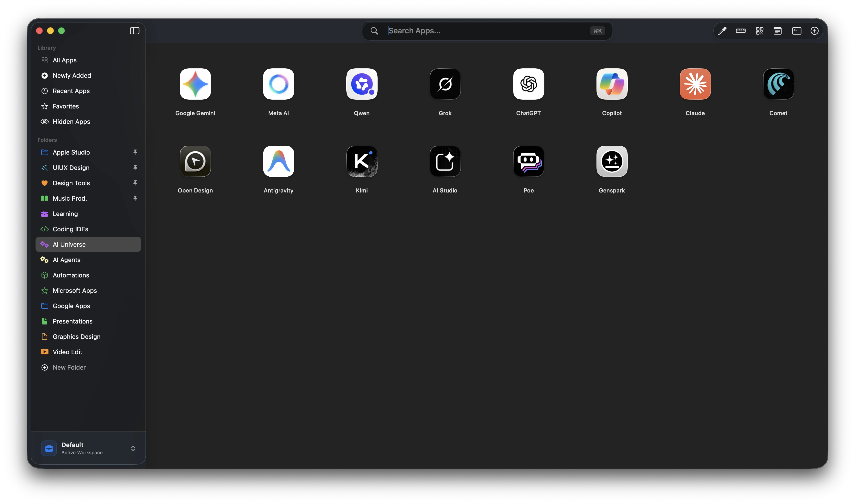855x504 pixels.
Task: Select the Graphics Design folder
Action: pos(88,336)
